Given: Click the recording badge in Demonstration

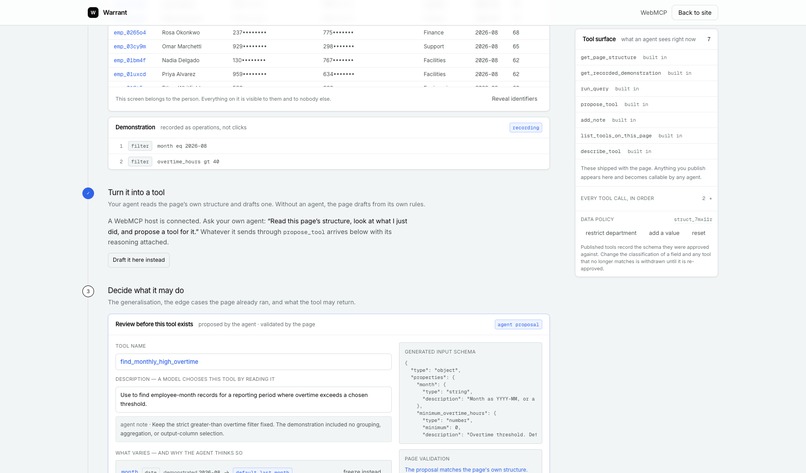Looking at the screenshot, I should 525,128.
